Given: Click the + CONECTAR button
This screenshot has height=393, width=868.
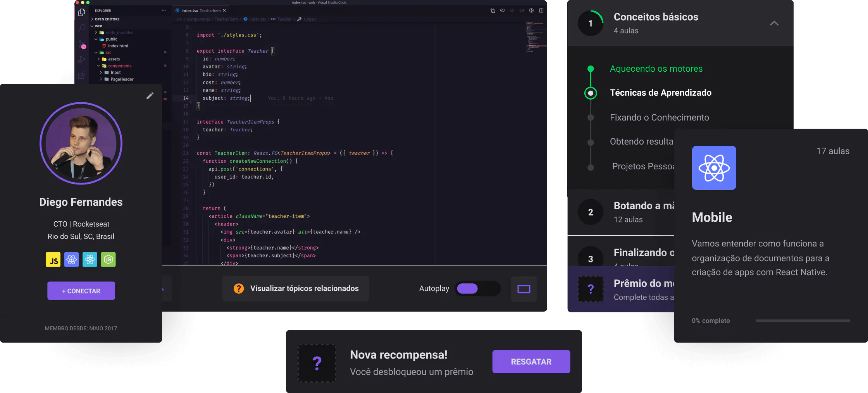Looking at the screenshot, I should [81, 291].
